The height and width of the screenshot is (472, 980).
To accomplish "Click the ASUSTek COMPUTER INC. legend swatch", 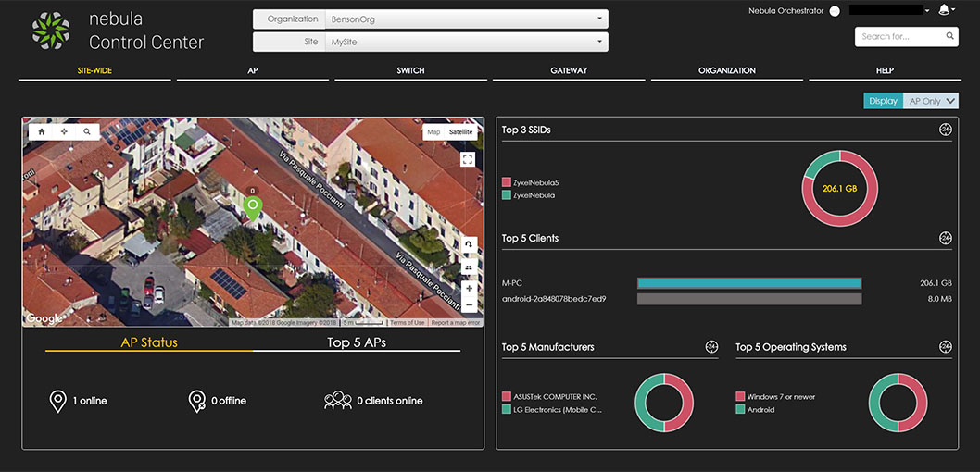I will [507, 396].
